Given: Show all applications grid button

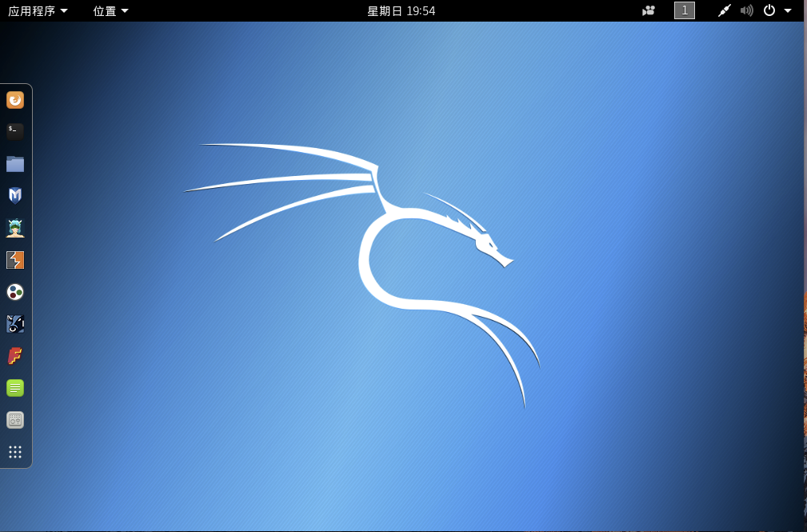Looking at the screenshot, I should coord(15,452).
